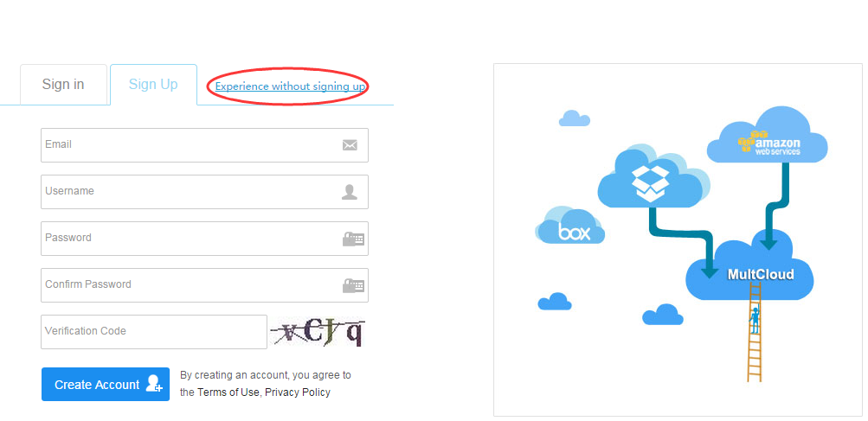Select the Sign Up tab

153,84
